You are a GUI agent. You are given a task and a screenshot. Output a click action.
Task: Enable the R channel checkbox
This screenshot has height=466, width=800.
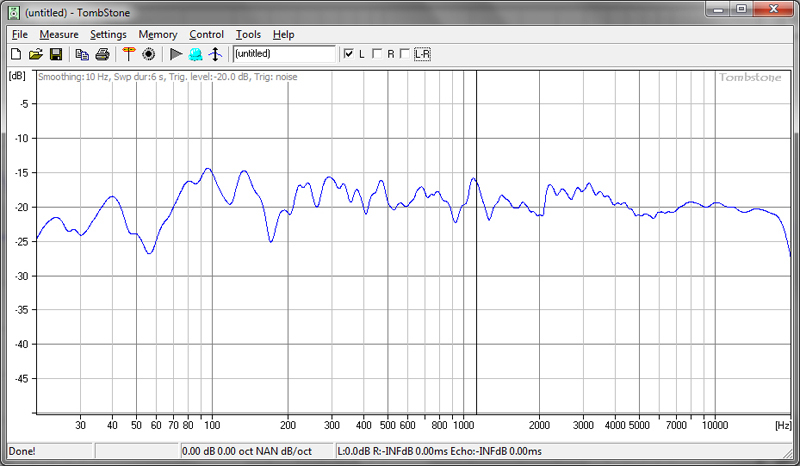[377, 54]
